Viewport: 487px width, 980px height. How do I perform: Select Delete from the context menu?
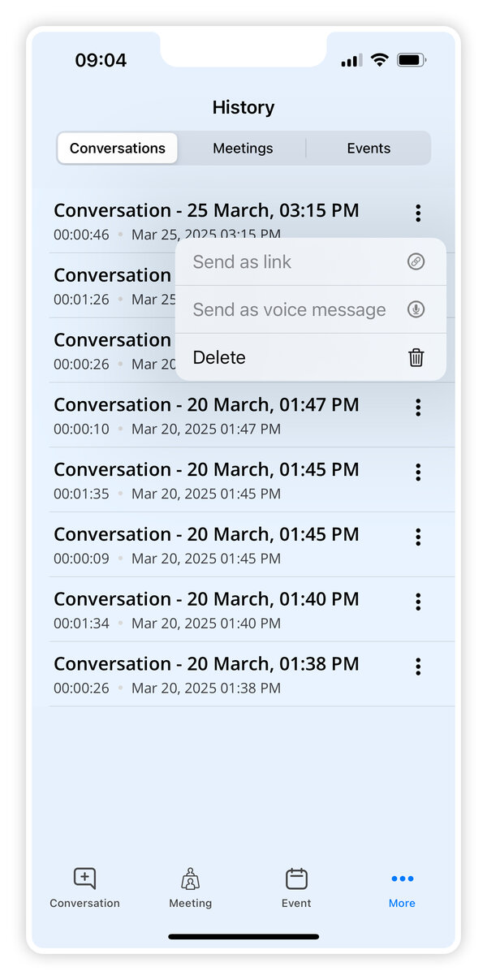pos(219,357)
